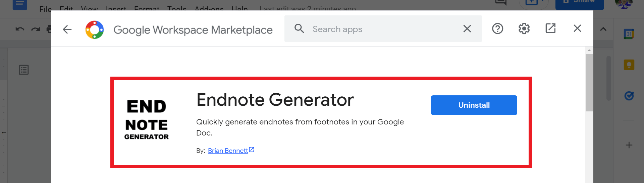Viewport: 644px width, 183px height.
Task: Collapse the Docs menus with the chevron
Action: pos(603,29)
